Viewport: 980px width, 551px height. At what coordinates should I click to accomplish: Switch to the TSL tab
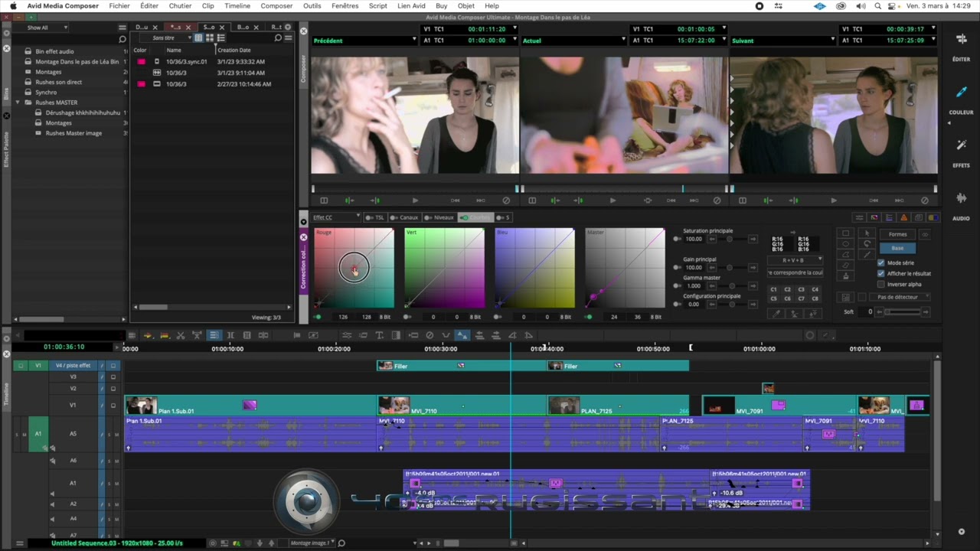pos(375,217)
